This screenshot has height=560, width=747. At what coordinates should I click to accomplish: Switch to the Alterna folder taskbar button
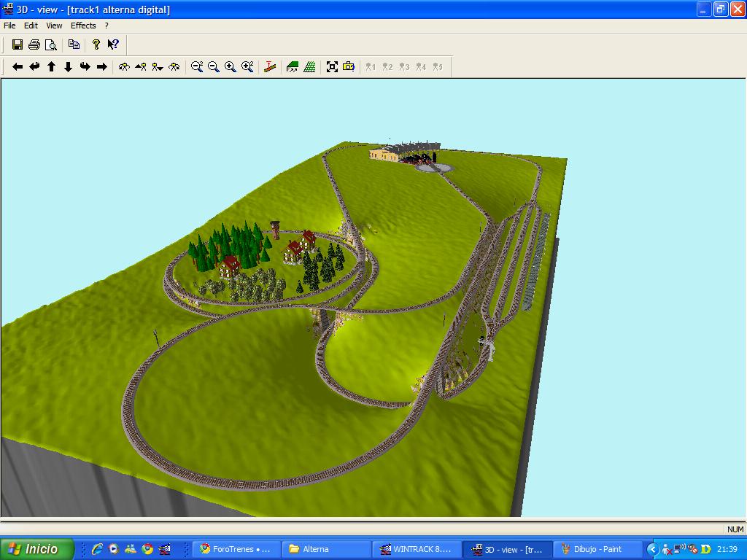pyautogui.click(x=326, y=549)
